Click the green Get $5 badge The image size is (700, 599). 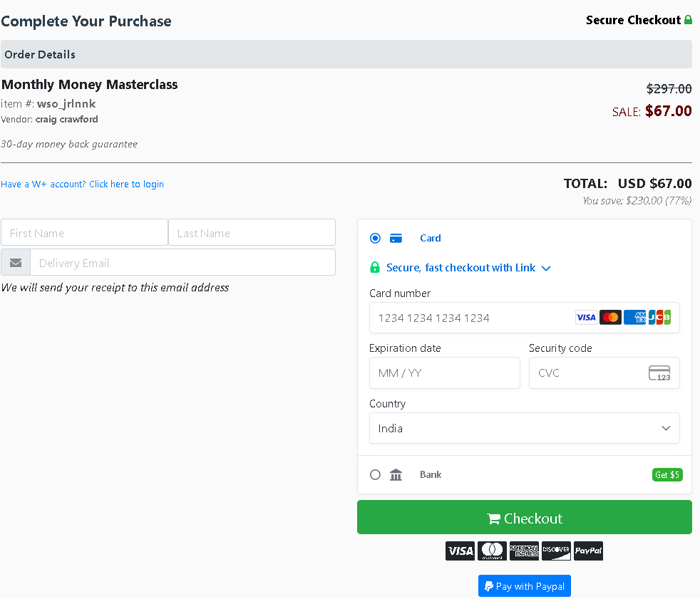point(667,474)
